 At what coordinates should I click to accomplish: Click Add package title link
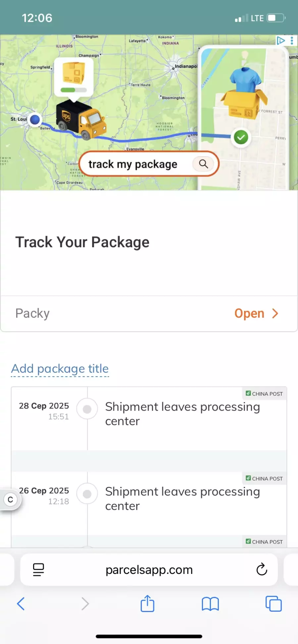[x=60, y=369]
